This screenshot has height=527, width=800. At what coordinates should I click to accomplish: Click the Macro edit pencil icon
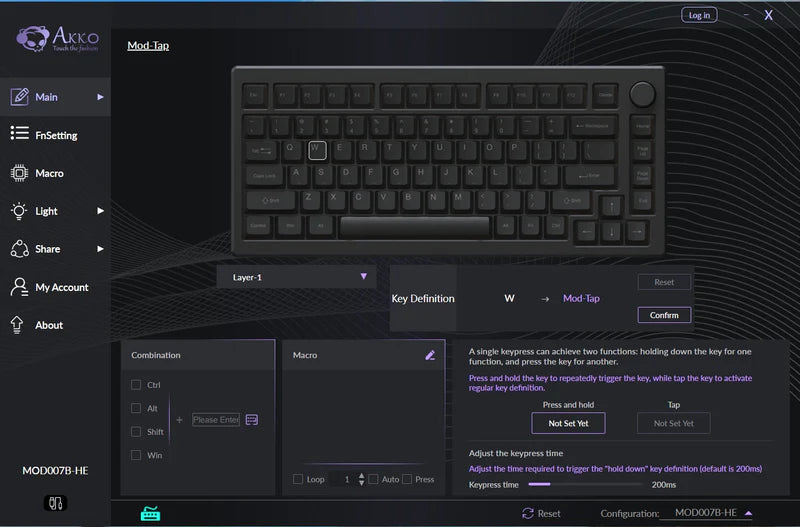coord(430,355)
